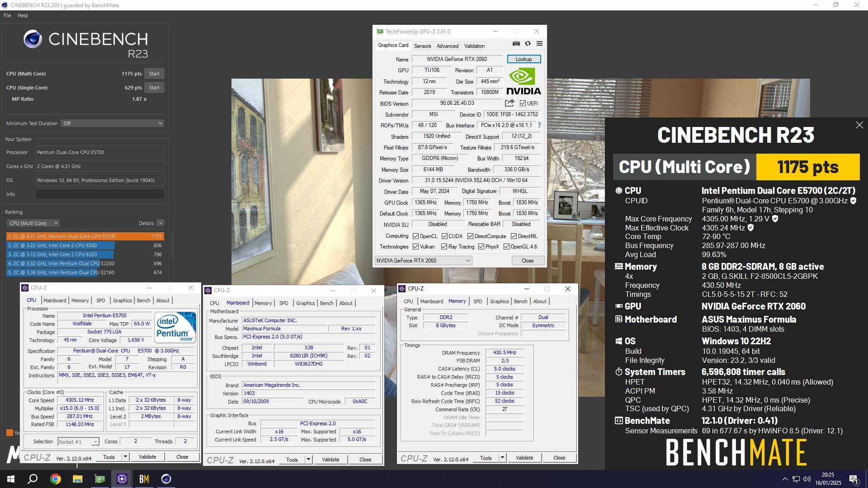868x488 pixels.
Task: Switch to Validation tab in GPU-Z
Action: [x=474, y=46]
